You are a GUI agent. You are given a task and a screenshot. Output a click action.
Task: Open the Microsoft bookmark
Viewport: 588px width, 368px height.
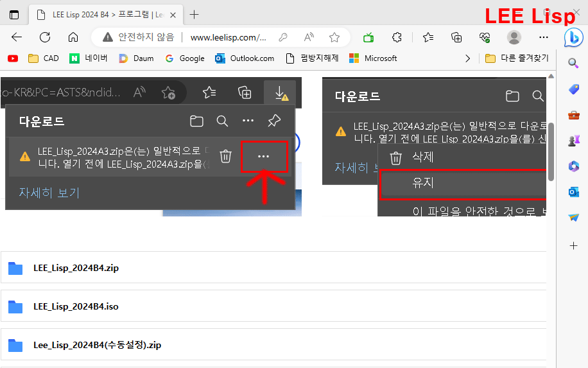pyautogui.click(x=373, y=58)
